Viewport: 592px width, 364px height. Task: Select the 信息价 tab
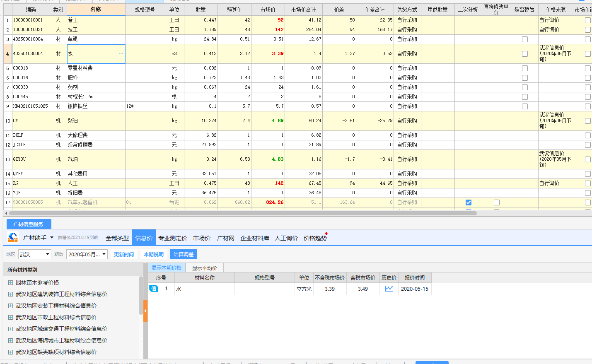coord(144,238)
